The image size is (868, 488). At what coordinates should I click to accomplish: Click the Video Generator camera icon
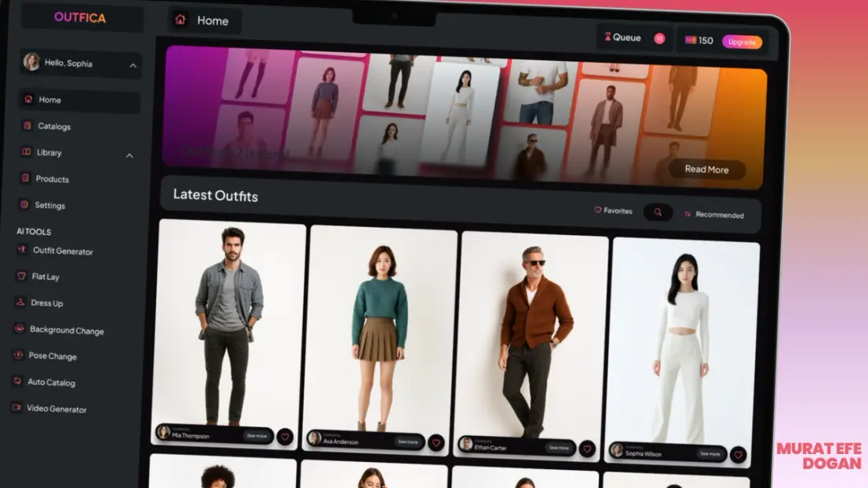(x=17, y=408)
